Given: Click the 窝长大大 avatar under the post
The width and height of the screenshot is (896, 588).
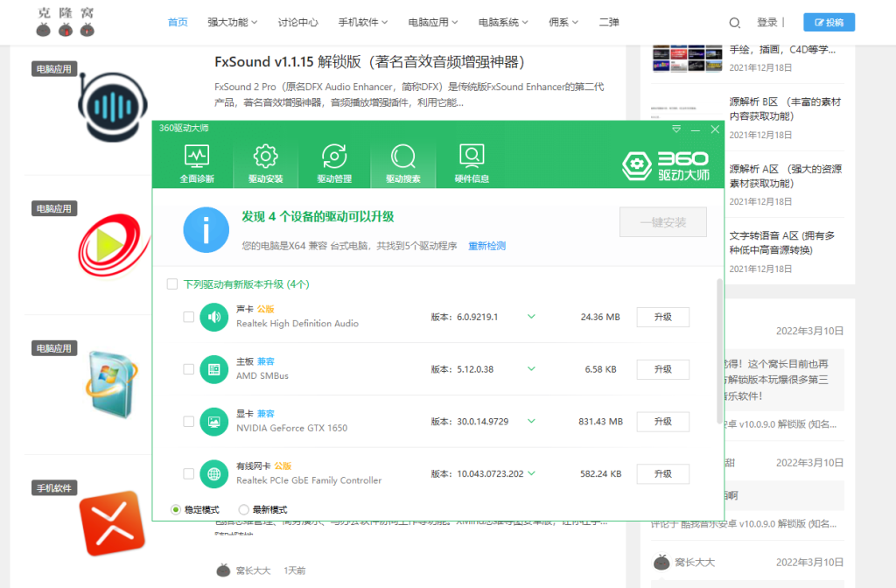Looking at the screenshot, I should tap(223, 570).
